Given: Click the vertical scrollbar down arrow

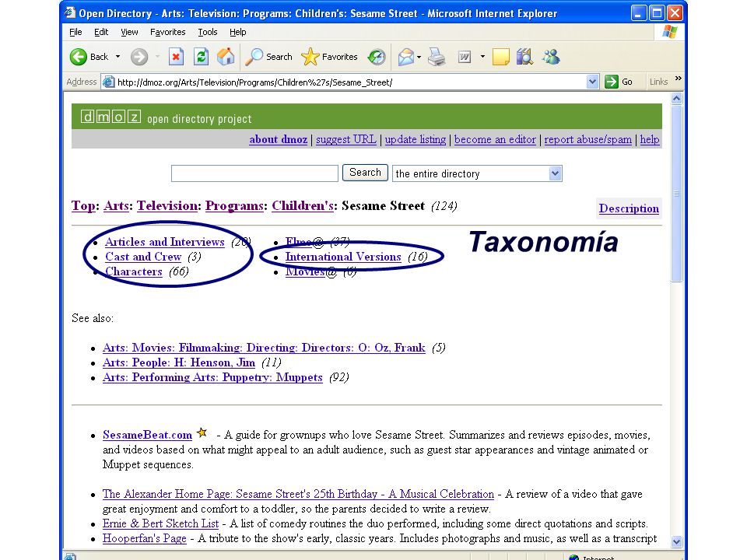Looking at the screenshot, I should click(676, 541).
